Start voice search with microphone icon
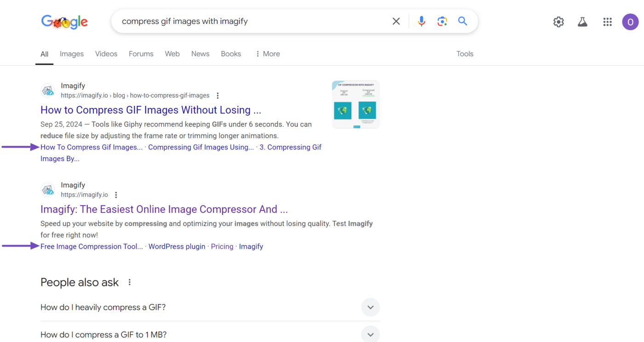Viewport: 644px width, 342px height. (x=421, y=21)
